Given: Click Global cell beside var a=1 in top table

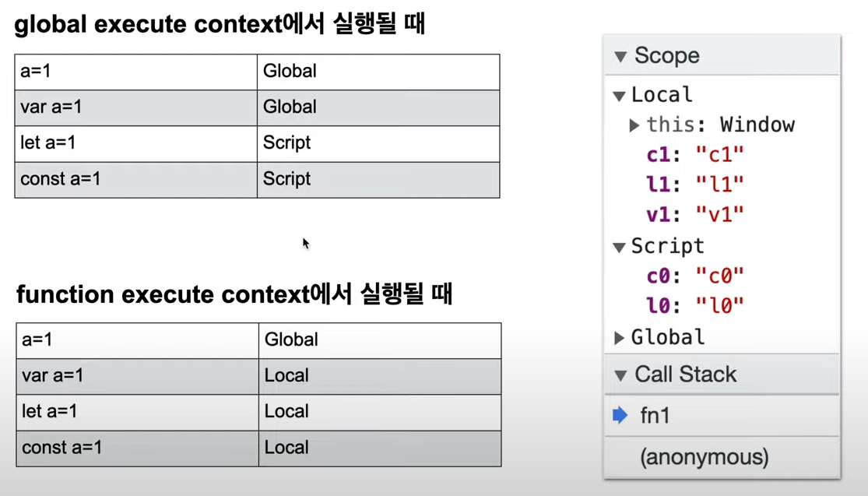Looking at the screenshot, I should 378,107.
